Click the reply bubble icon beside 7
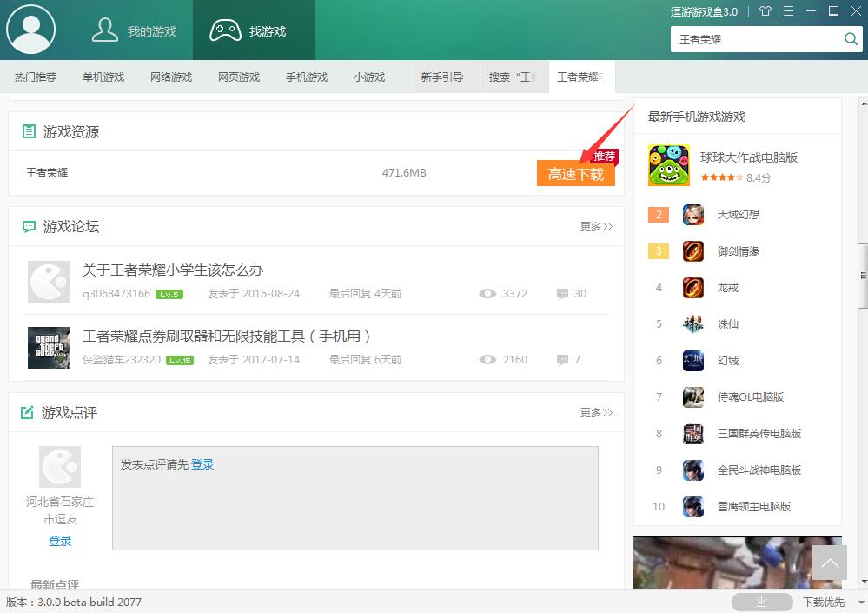The image size is (868, 613). click(562, 360)
